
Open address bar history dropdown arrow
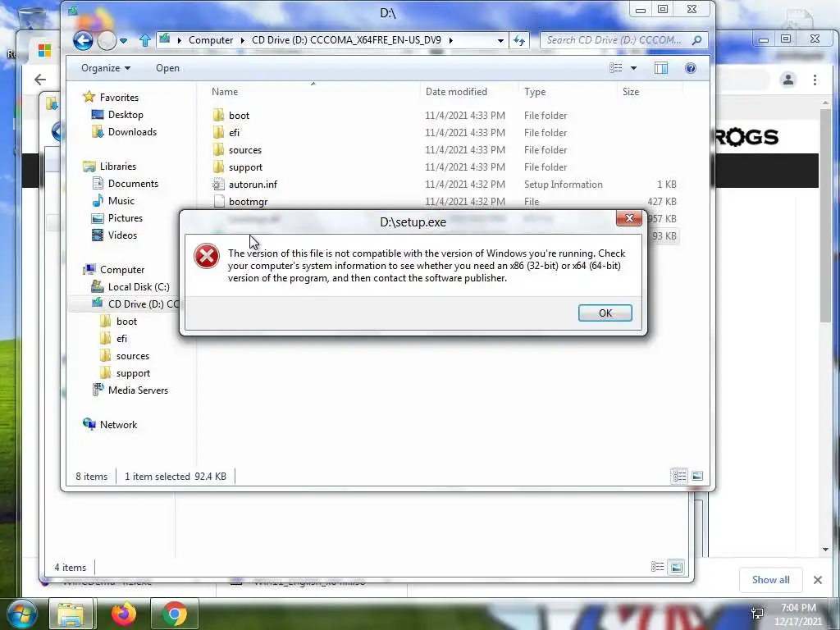point(500,40)
